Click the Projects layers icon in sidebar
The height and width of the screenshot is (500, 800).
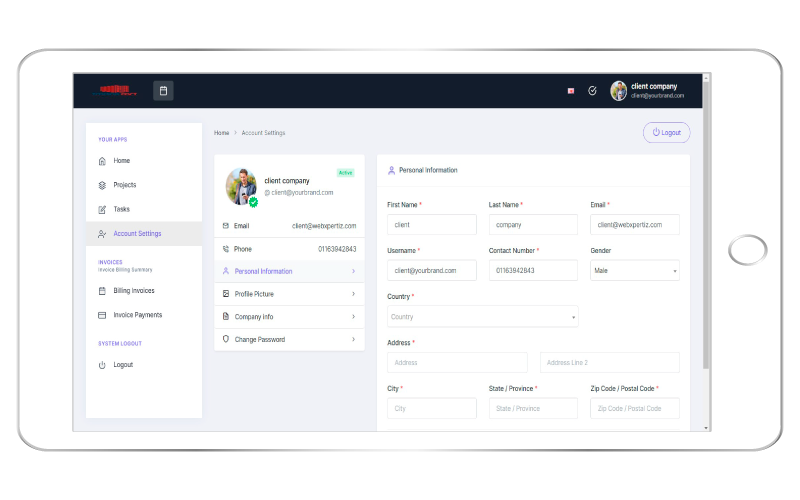pyautogui.click(x=102, y=185)
